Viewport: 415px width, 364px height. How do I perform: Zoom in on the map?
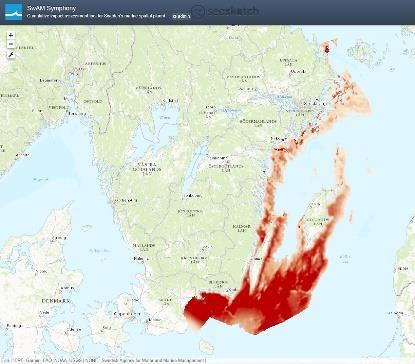coord(11,35)
